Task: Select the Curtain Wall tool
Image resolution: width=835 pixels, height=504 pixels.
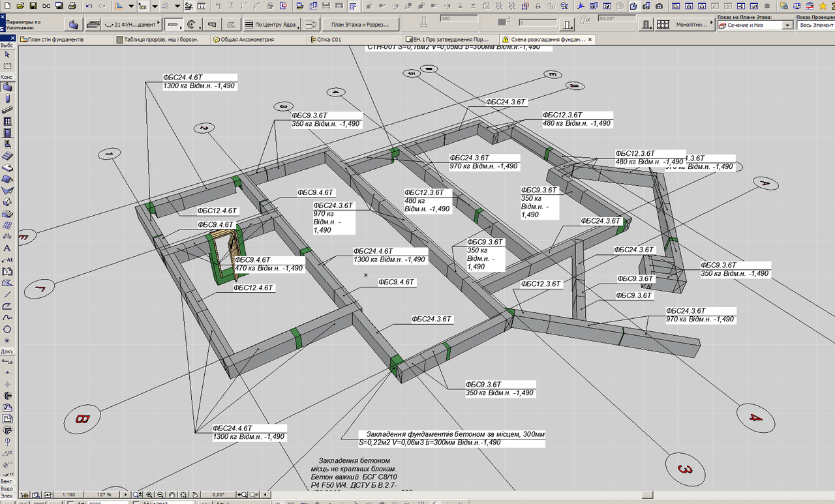Action: (7, 225)
